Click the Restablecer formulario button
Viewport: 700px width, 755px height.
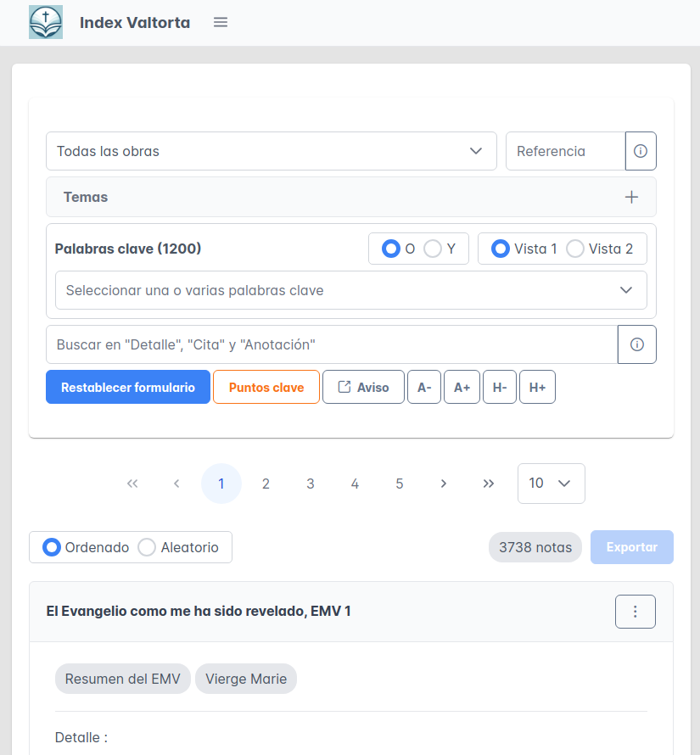[128, 387]
